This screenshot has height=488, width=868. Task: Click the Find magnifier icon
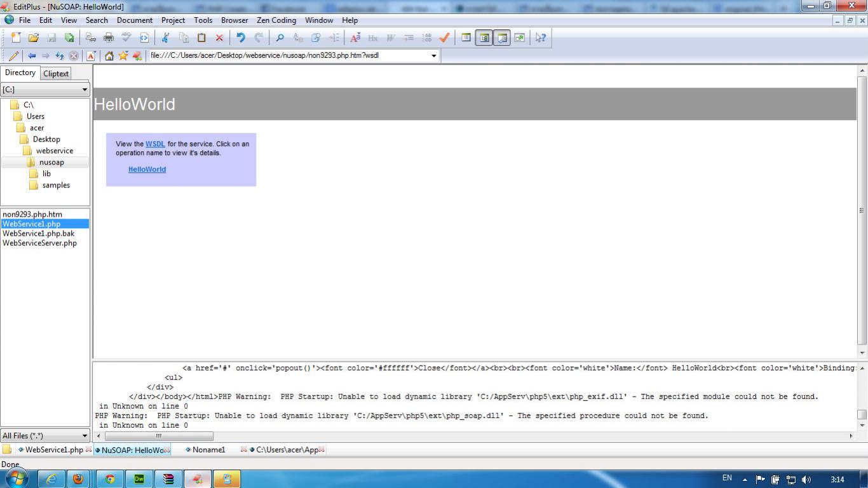[280, 37]
